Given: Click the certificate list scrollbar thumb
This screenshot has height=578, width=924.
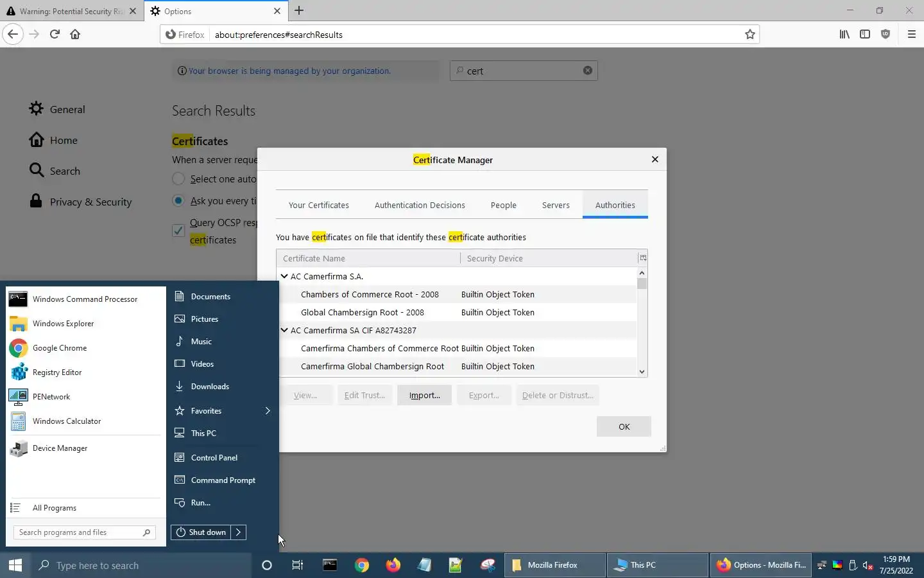Looking at the screenshot, I should tap(642, 284).
